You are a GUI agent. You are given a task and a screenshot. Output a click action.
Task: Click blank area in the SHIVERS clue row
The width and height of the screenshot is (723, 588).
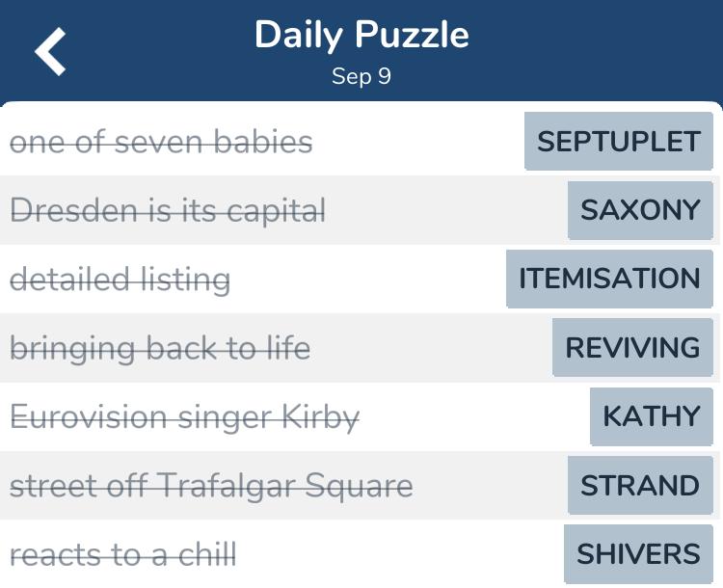(x=400, y=554)
